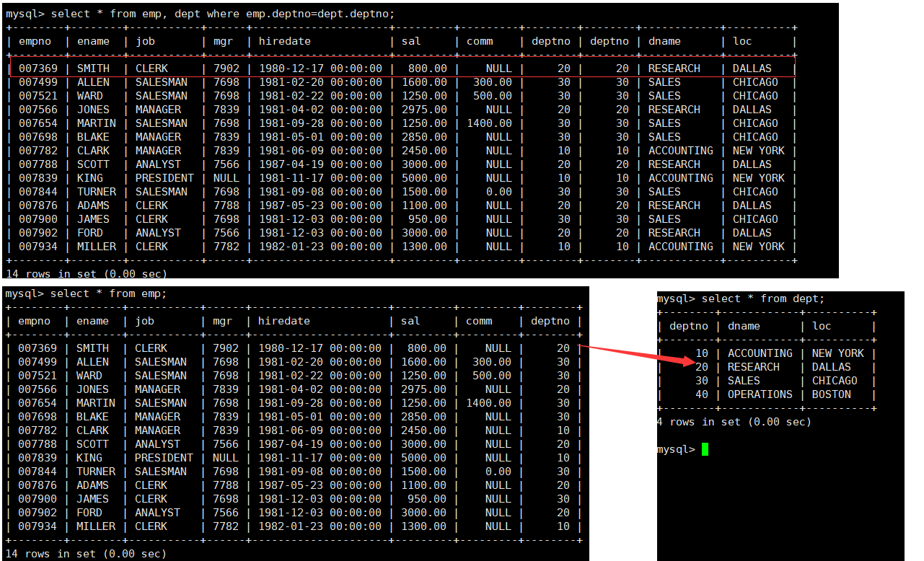The height and width of the screenshot is (561, 924).
Task: Click the 'loc' header in the dept table
Action: tap(822, 326)
